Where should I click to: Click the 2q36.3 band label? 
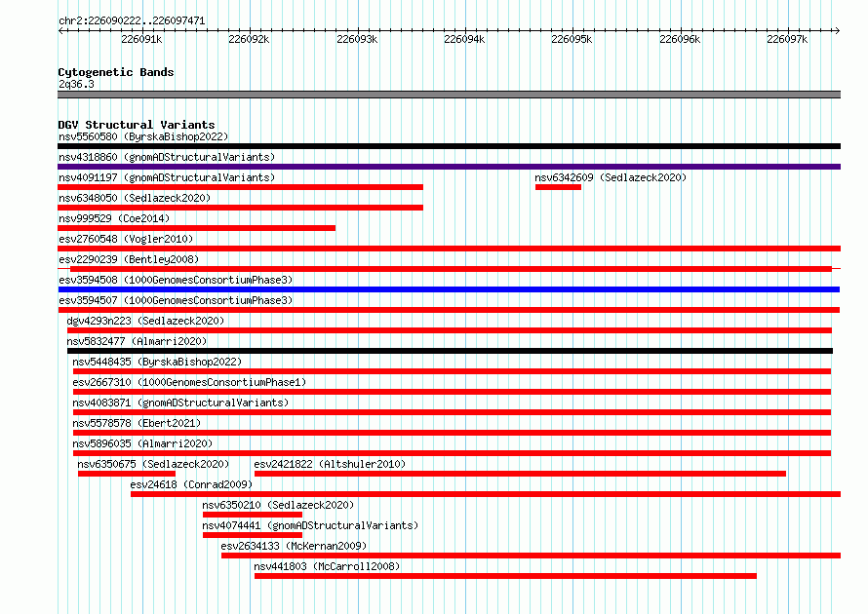(76, 84)
